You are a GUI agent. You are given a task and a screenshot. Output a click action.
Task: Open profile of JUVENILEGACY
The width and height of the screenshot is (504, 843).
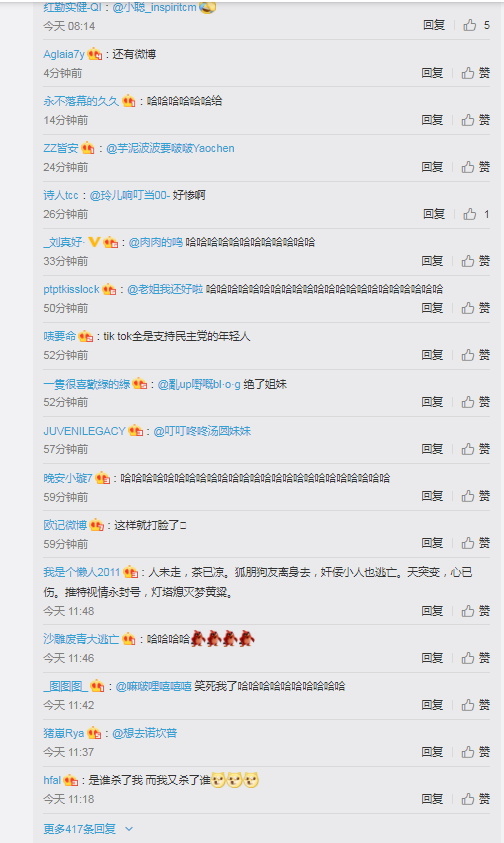click(84, 431)
